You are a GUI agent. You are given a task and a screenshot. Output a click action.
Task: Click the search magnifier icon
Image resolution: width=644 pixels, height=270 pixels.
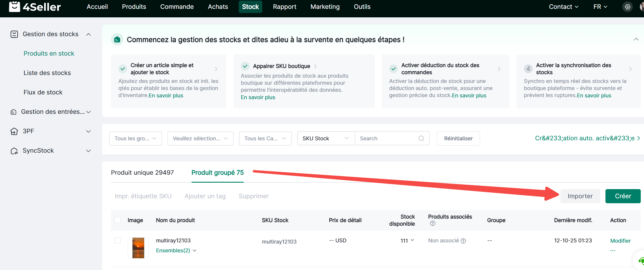coord(421,139)
